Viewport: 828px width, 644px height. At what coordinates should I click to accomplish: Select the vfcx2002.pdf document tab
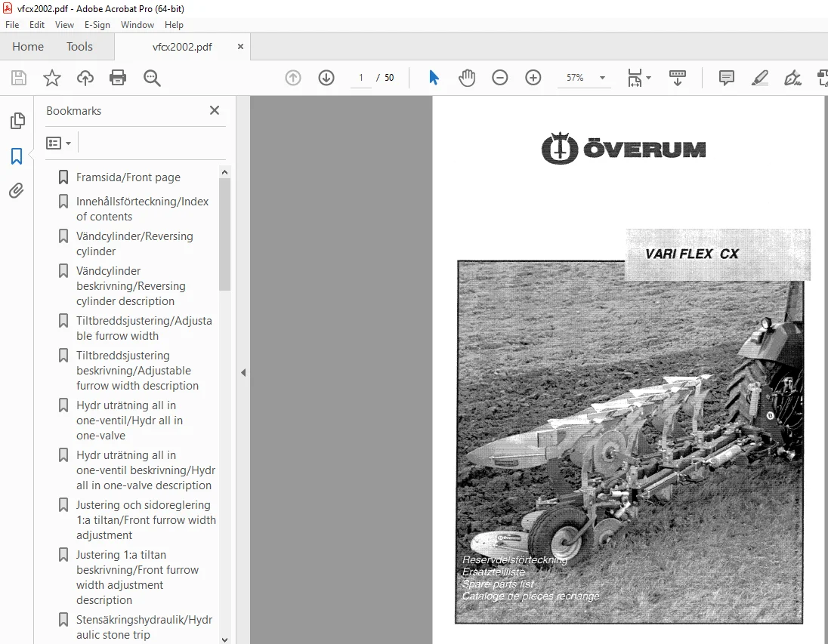tap(182, 47)
